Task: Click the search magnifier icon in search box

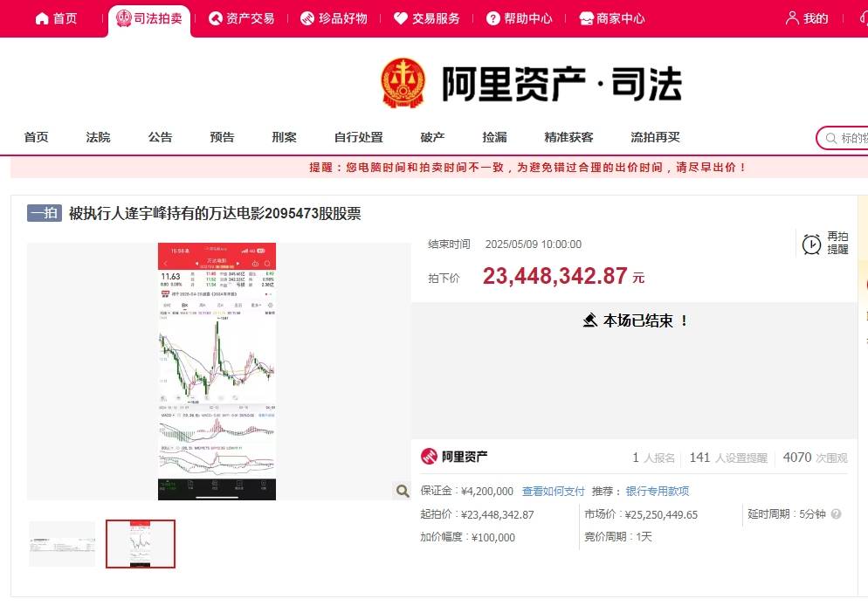Action: pos(831,138)
